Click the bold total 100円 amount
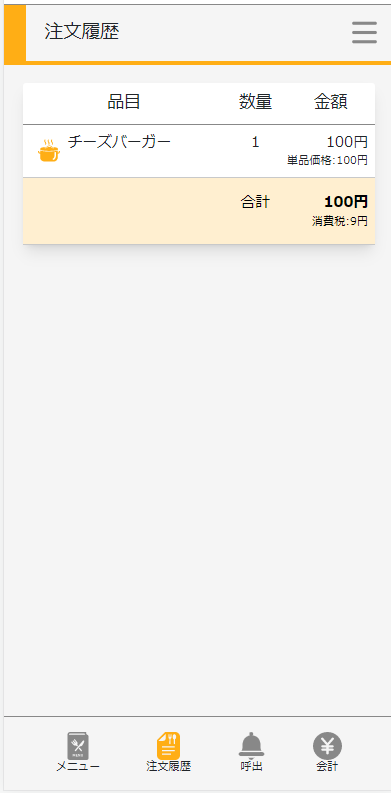This screenshot has width=391, height=793. [346, 202]
